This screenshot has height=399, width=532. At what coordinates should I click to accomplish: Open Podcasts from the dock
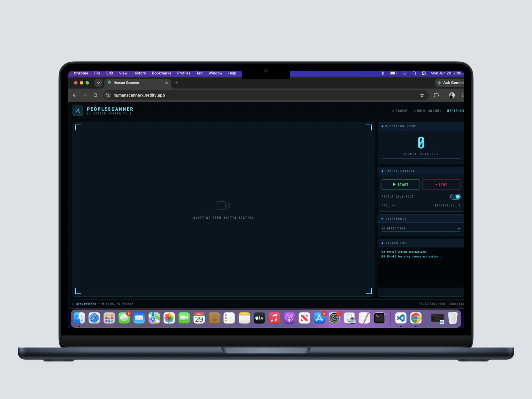point(289,318)
